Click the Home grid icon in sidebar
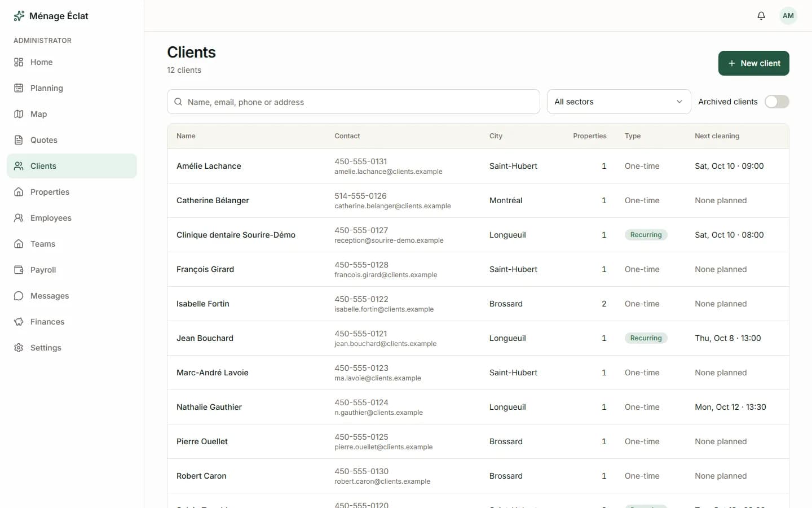812x508 pixels. pos(19,62)
